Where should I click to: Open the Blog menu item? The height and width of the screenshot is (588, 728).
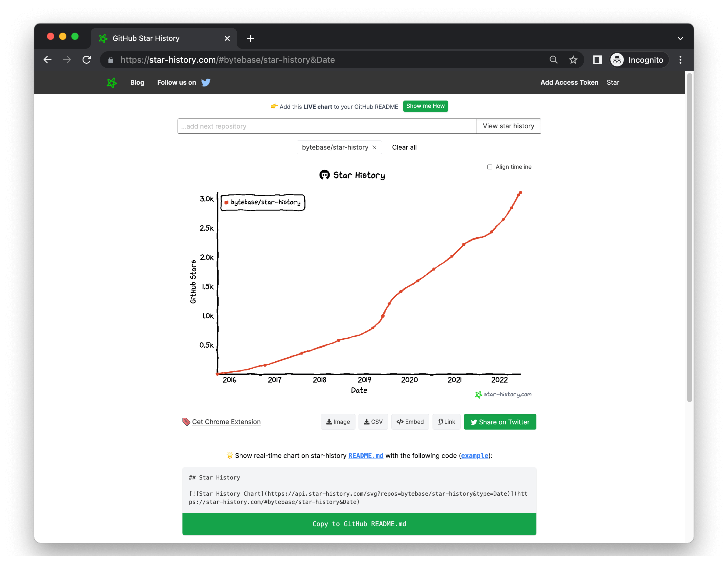[x=137, y=83]
